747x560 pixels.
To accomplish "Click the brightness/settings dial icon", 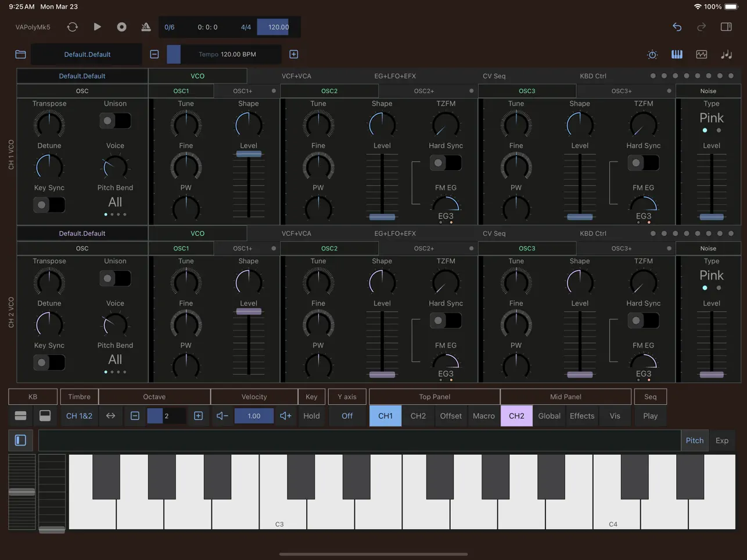I will pyautogui.click(x=652, y=54).
